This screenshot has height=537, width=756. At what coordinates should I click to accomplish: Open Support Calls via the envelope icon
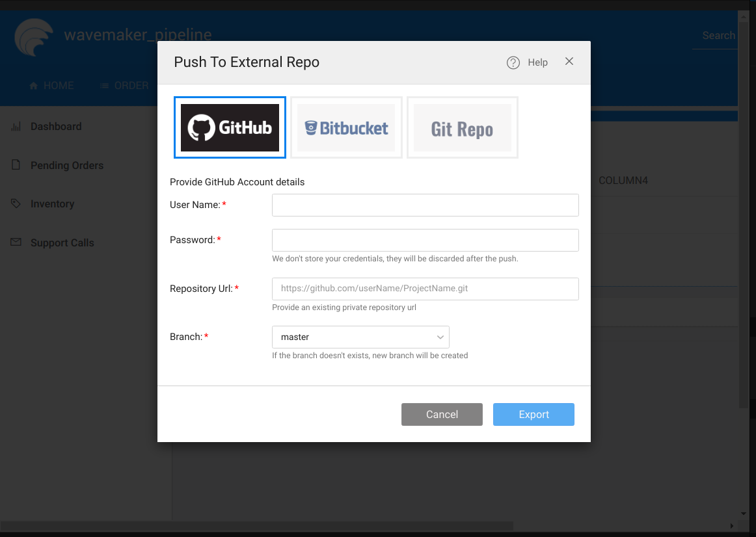(16, 242)
